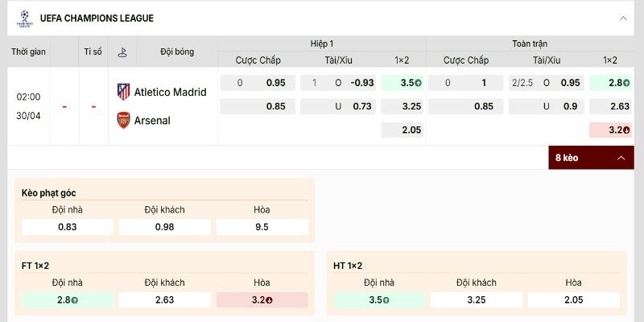Pick corner kick Đội nhà odds 0.83
The width and height of the screenshot is (644, 322).
pyautogui.click(x=68, y=227)
